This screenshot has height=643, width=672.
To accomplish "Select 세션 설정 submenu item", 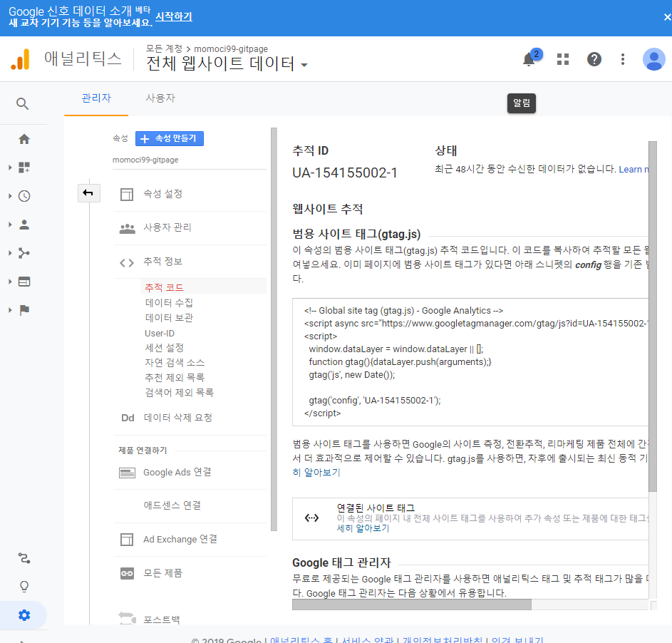I will point(164,348).
